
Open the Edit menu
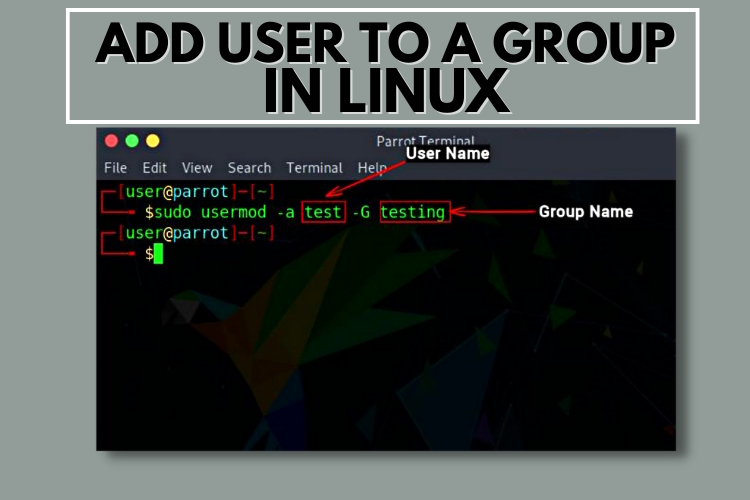point(154,168)
